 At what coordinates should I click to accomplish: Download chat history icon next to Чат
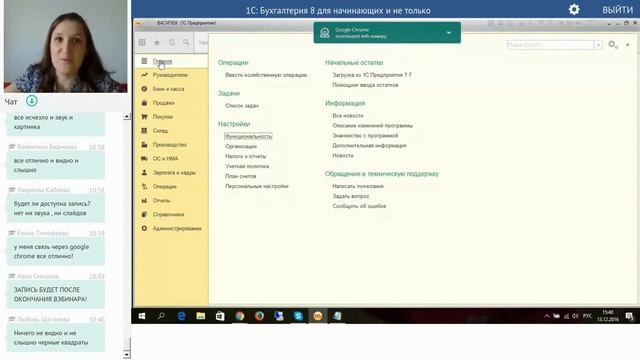tap(32, 100)
